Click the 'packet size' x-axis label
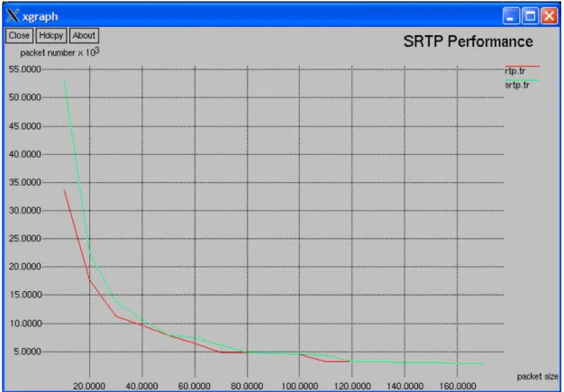This screenshot has height=392, width=564. click(537, 377)
